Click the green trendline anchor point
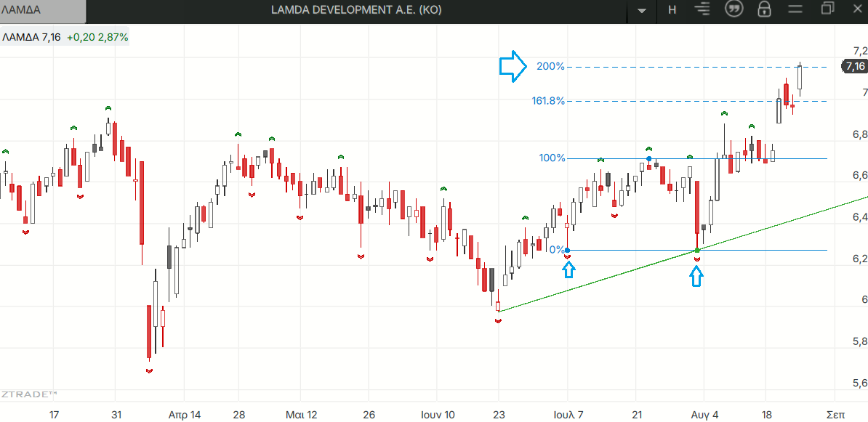The width and height of the screenshot is (868, 422). [697, 251]
